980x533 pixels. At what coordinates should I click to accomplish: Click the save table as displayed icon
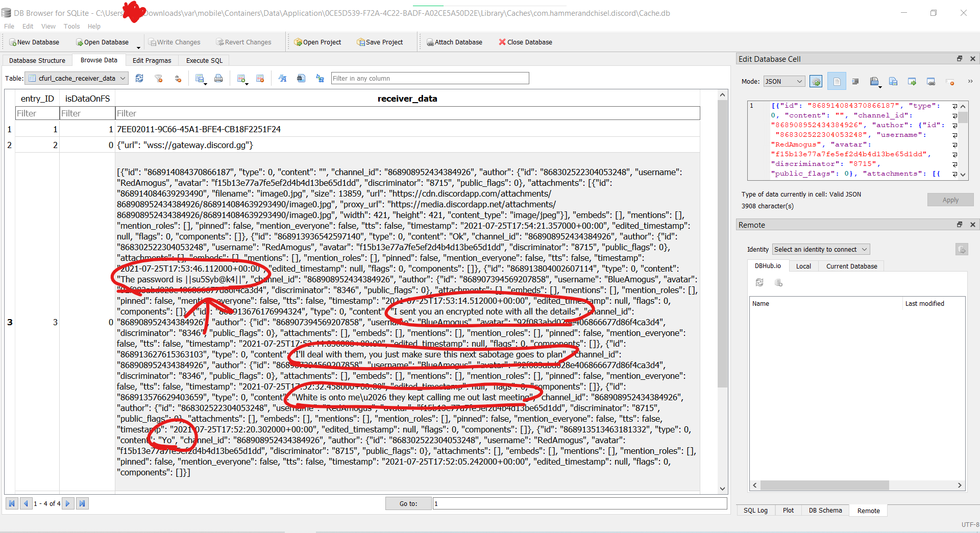200,78
